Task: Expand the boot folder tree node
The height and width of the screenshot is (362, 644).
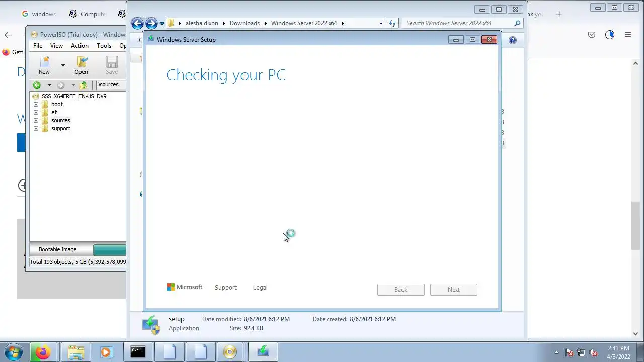Action: [x=36, y=104]
